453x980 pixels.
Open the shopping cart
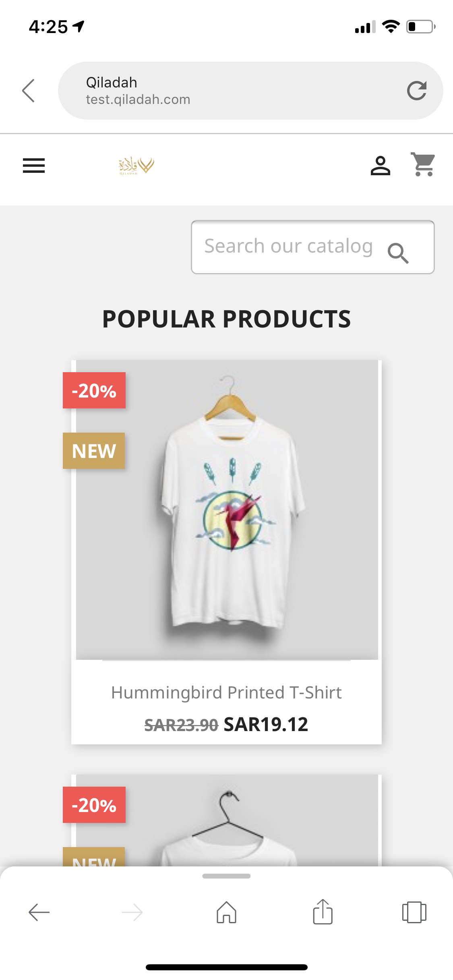tap(423, 164)
